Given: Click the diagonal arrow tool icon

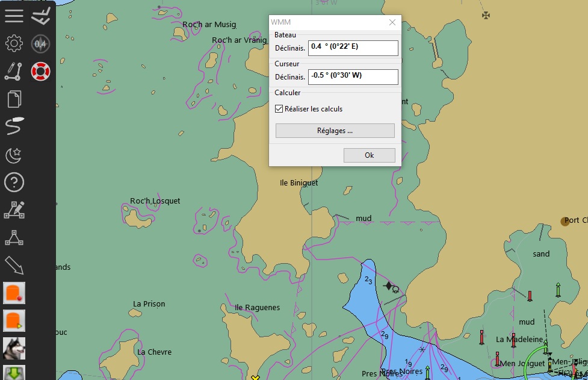Looking at the screenshot, I should pyautogui.click(x=14, y=265).
